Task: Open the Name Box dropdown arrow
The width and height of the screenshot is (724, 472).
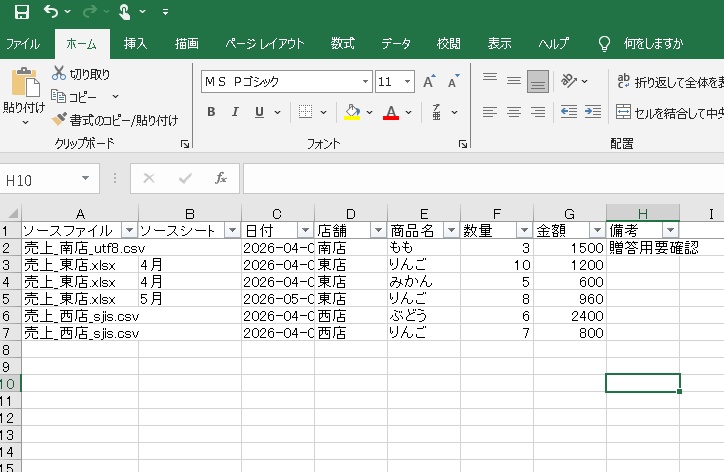Action: click(x=85, y=178)
